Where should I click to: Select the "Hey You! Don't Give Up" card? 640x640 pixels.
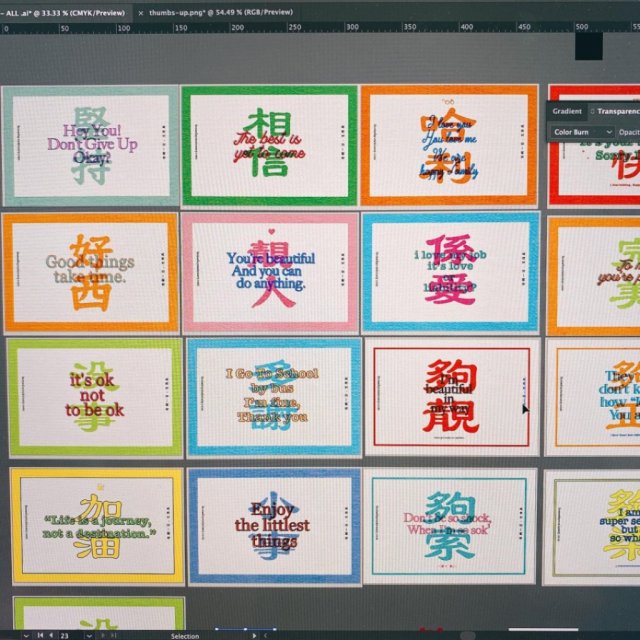90,146
